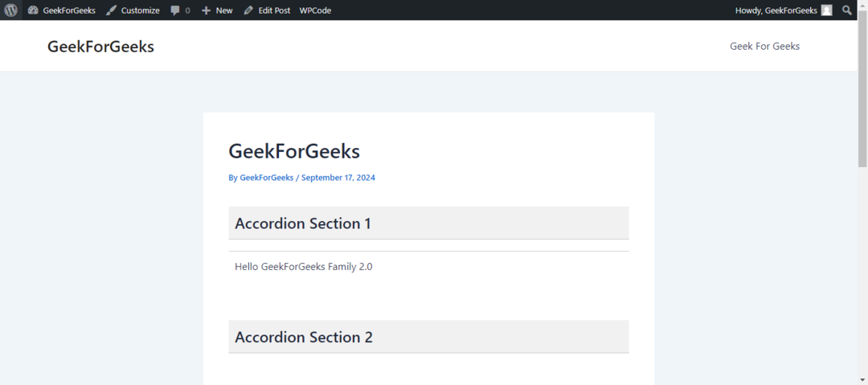This screenshot has width=868, height=385.
Task: Click the scrollbar up arrow
Action: [x=862, y=5]
